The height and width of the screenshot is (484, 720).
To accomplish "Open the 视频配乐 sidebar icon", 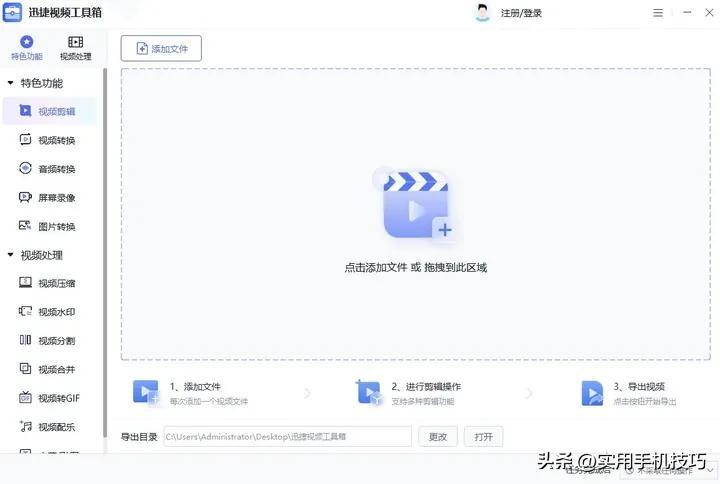I will coord(25,426).
